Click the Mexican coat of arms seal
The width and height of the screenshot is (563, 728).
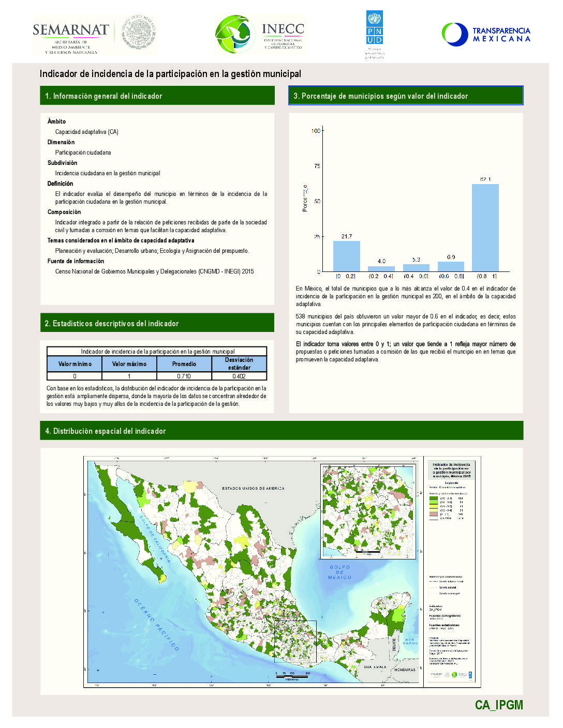tap(139, 33)
